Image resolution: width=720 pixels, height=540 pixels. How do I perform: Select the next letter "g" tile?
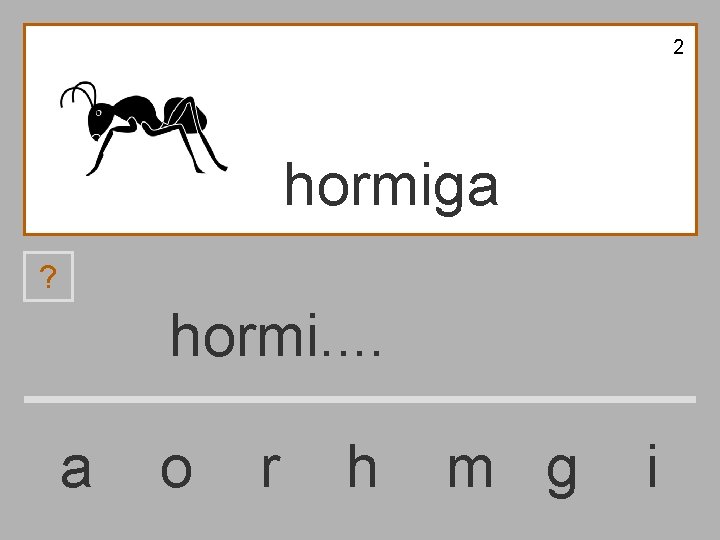pos(562,475)
